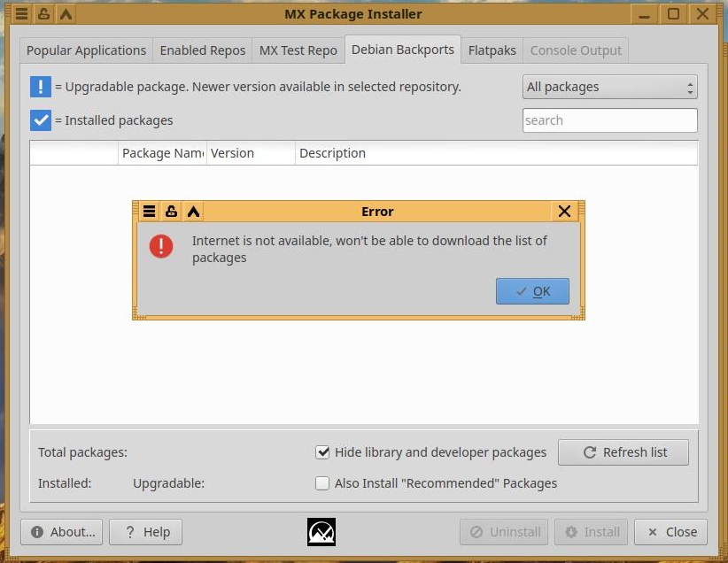This screenshot has height=563, width=728.
Task: Click the red exclamation error icon
Action: [x=161, y=246]
